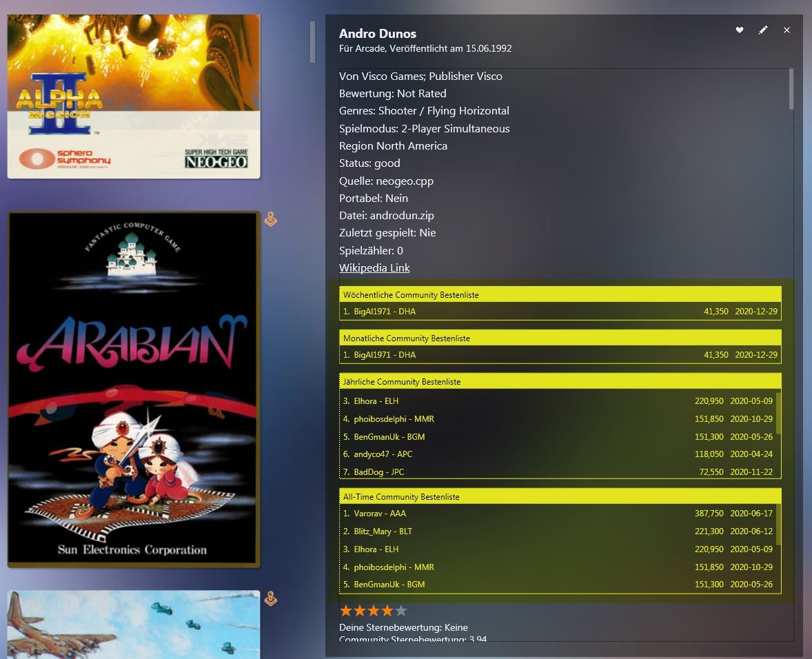The height and width of the screenshot is (659, 812).
Task: Click the details panel vertical scrollbar thumb
Action: (791, 89)
